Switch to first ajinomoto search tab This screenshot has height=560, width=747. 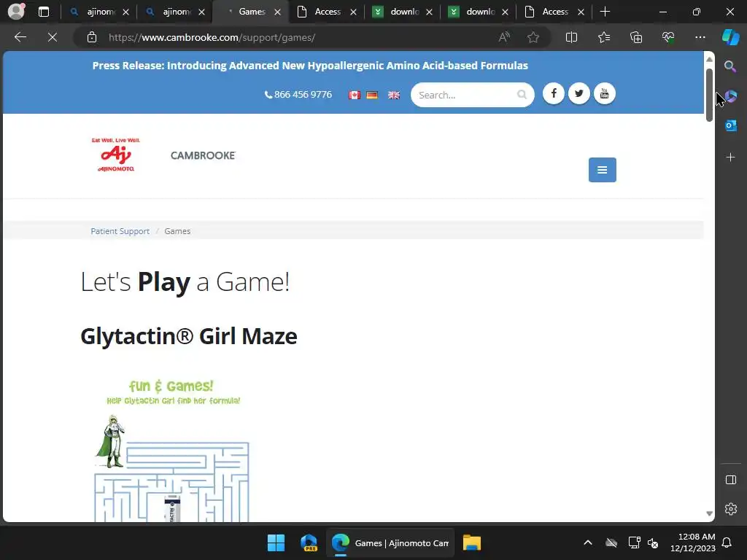tap(99, 12)
